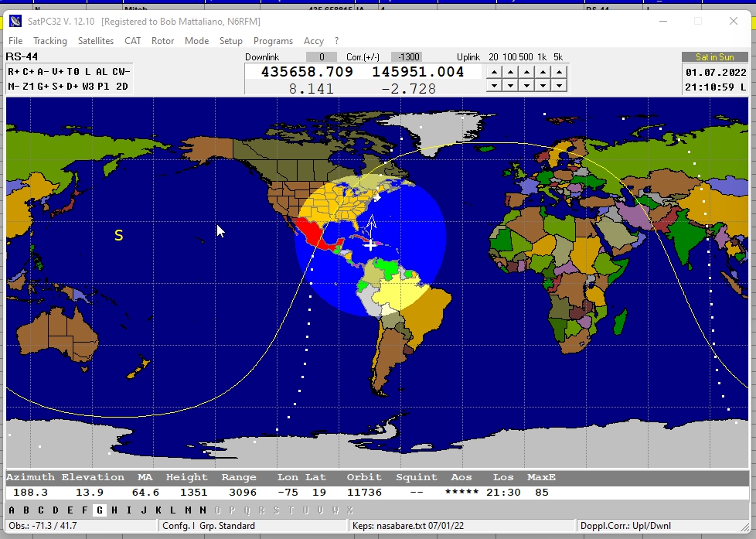The height and width of the screenshot is (539, 756).
Task: Select satellite letter N
Action: point(203,510)
